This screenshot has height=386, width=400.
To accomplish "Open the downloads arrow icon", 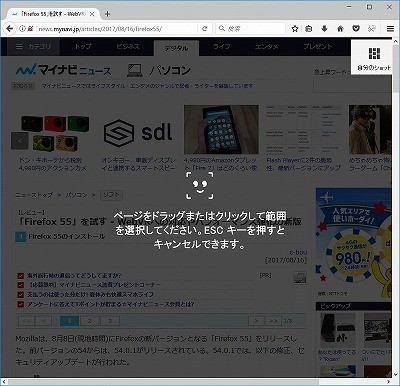I will (324, 29).
